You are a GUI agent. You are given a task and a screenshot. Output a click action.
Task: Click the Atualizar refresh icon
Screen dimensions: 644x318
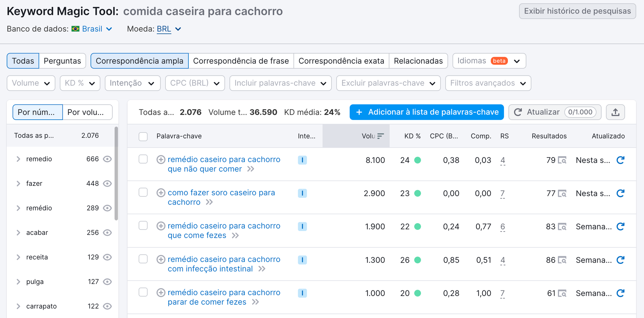pos(519,112)
